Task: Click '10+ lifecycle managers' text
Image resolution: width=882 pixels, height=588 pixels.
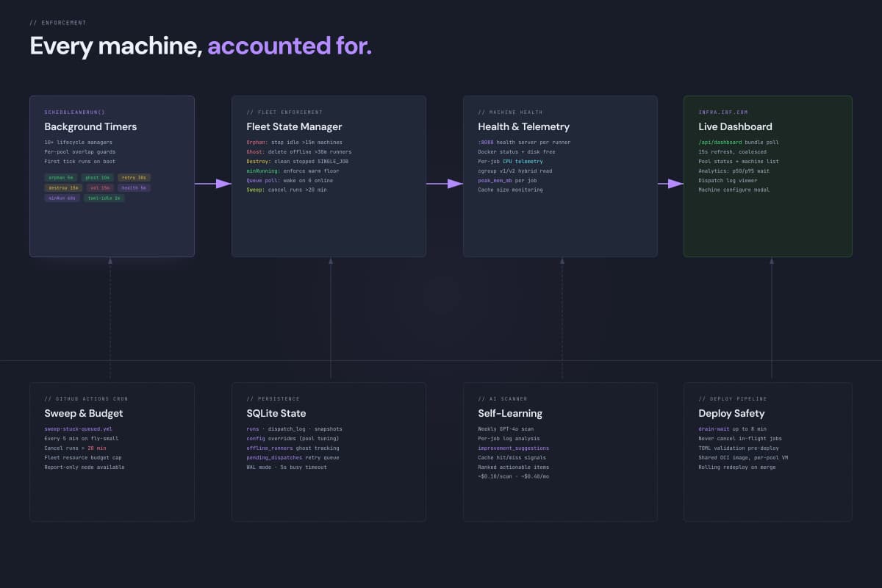Action: [79, 142]
